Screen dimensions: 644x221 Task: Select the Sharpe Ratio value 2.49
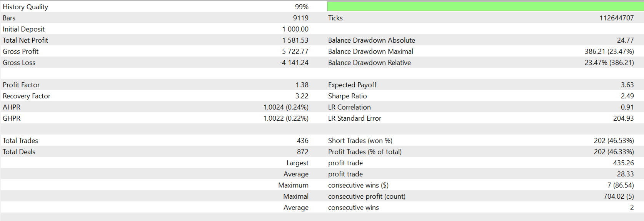coord(627,96)
